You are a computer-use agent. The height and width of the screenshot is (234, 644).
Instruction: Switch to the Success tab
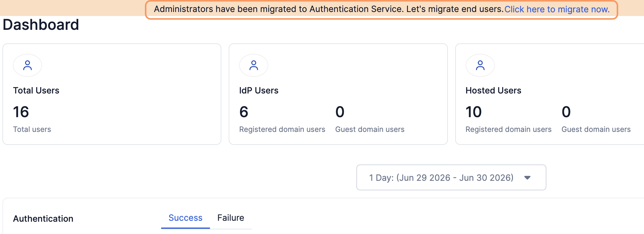point(185,218)
